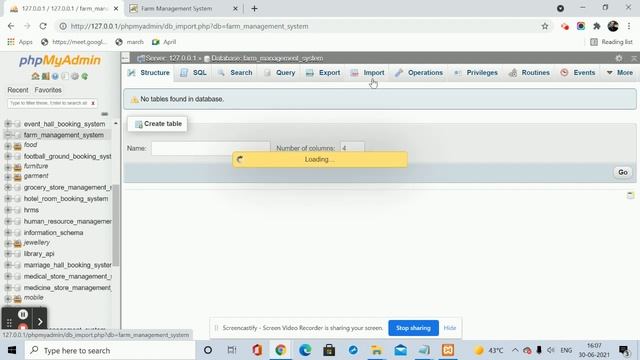This screenshot has height=360, width=640.
Task: Bookmark this page with the star icon
Action: tap(545, 26)
